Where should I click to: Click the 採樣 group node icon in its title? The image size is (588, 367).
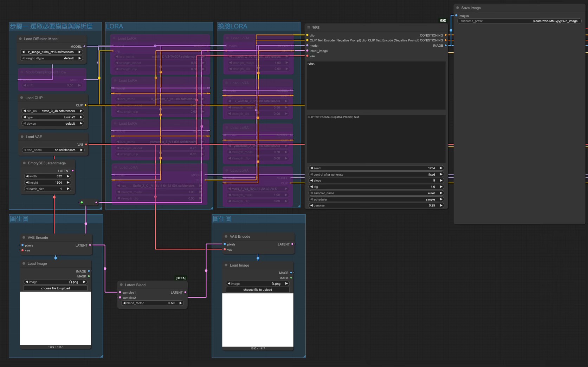(x=309, y=27)
